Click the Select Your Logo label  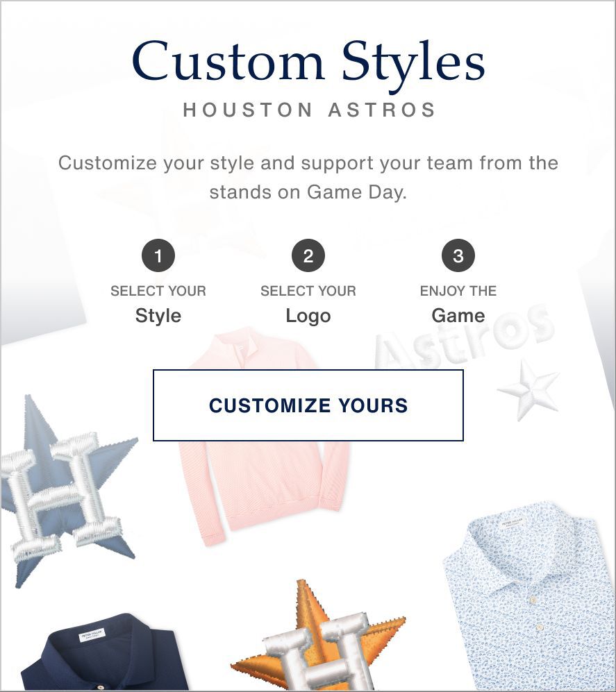coord(308,303)
